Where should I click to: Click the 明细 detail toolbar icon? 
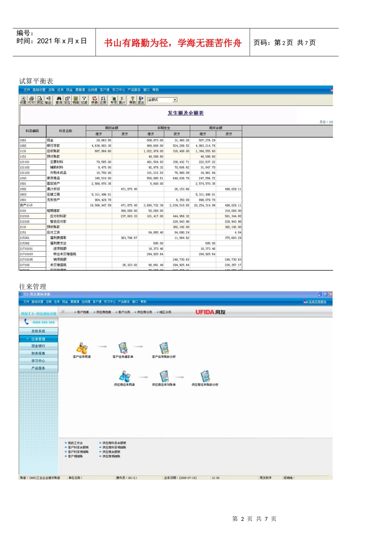pyautogui.click(x=76, y=100)
